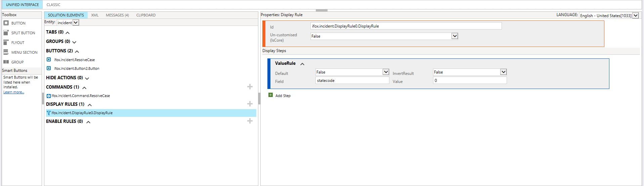Switch to the Unified Interface tab
Image resolution: width=644 pixels, height=186 pixels.
click(x=22, y=5)
